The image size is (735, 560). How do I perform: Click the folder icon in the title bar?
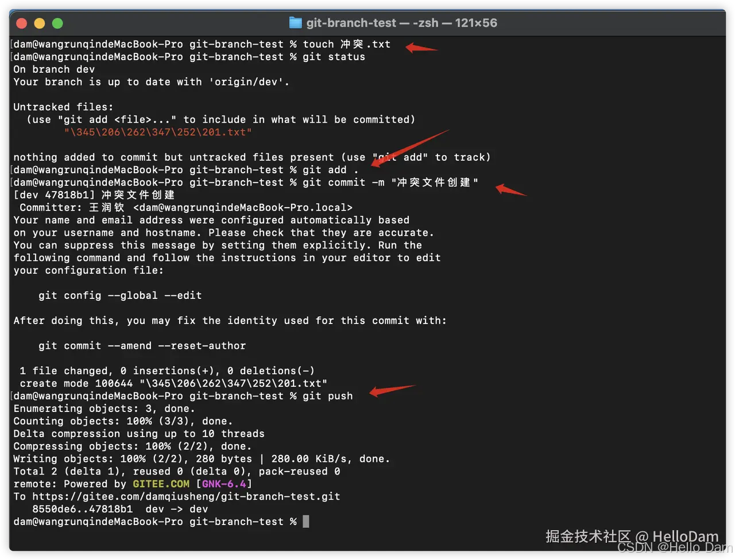coord(295,23)
